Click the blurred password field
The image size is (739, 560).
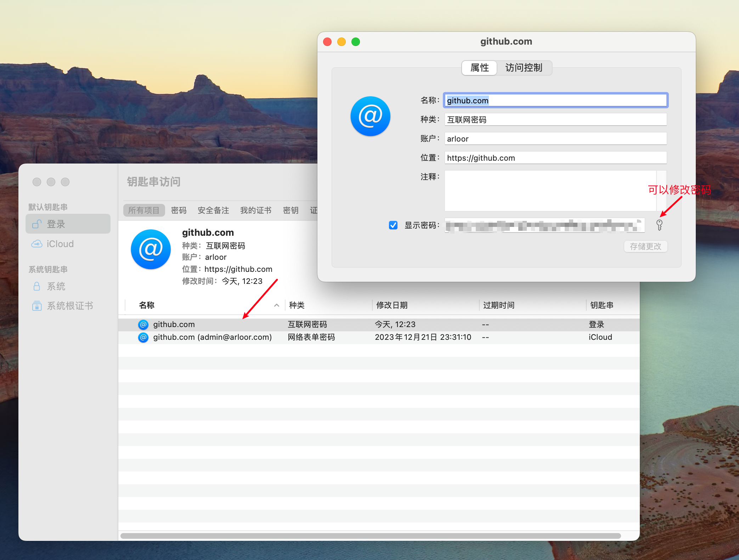pos(545,225)
